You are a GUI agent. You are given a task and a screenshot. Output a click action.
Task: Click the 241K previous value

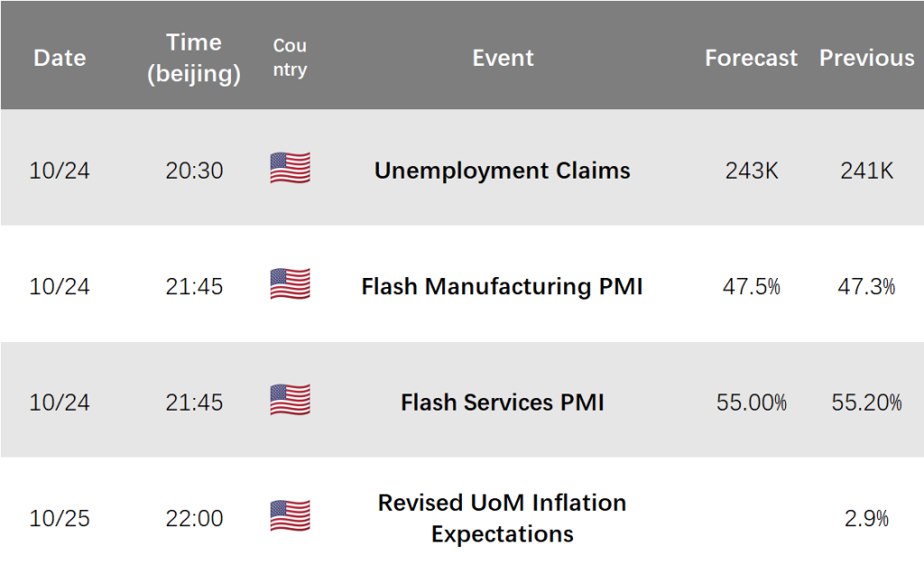click(867, 171)
